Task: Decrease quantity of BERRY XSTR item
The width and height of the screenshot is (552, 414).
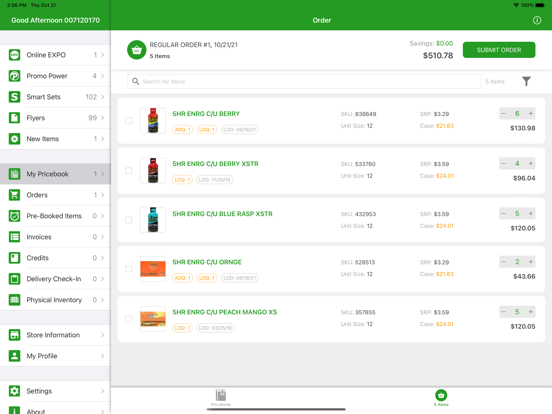Action: [x=503, y=163]
